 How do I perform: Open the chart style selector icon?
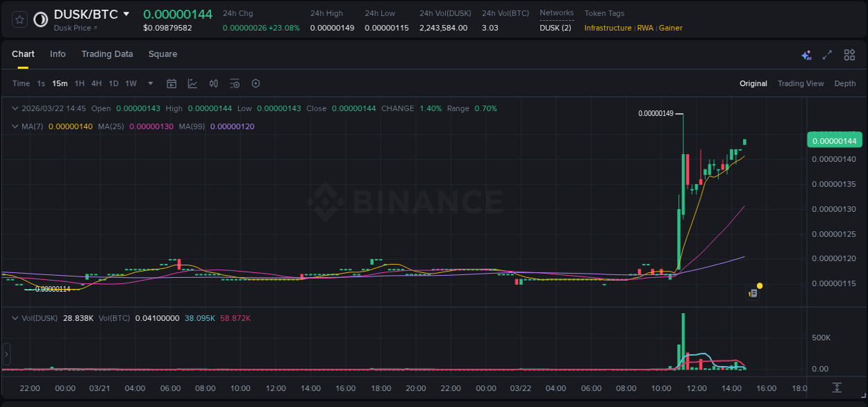pyautogui.click(x=192, y=83)
